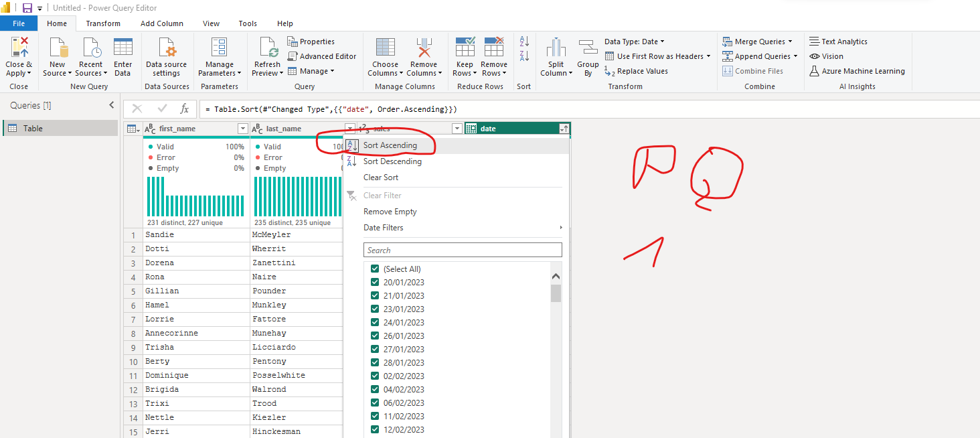Image resolution: width=980 pixels, height=438 pixels.
Task: Open the date column filter dropdown
Action: (x=564, y=129)
